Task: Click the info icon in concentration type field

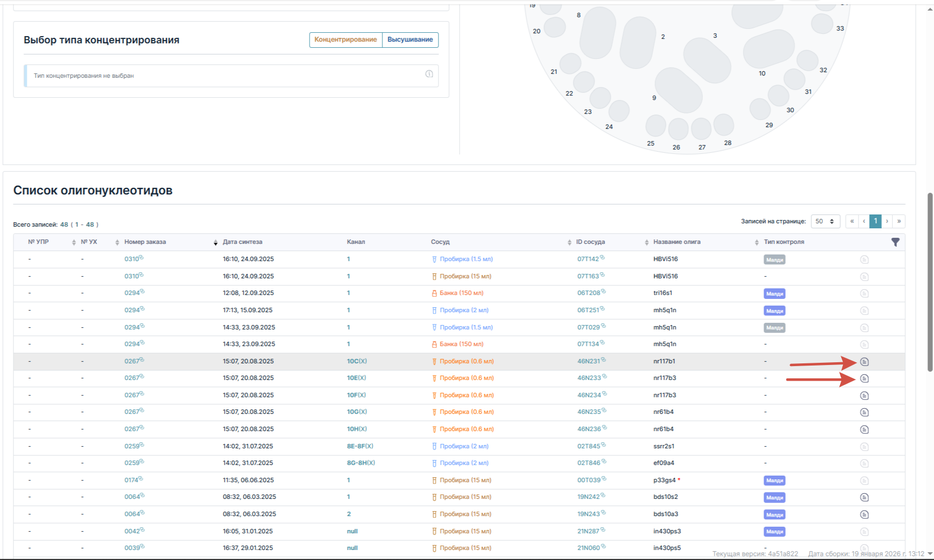Action: point(429,74)
